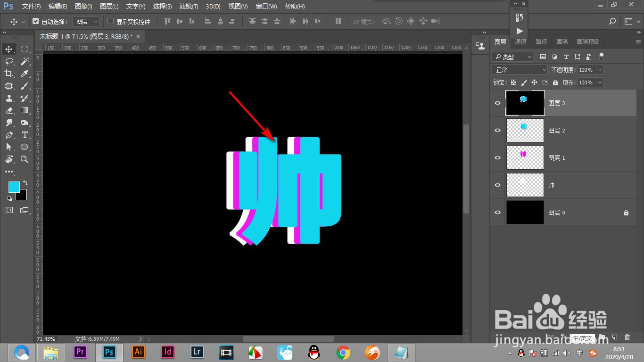Open the 图像(I) menu
The height and width of the screenshot is (362, 644).
pyautogui.click(x=83, y=6)
